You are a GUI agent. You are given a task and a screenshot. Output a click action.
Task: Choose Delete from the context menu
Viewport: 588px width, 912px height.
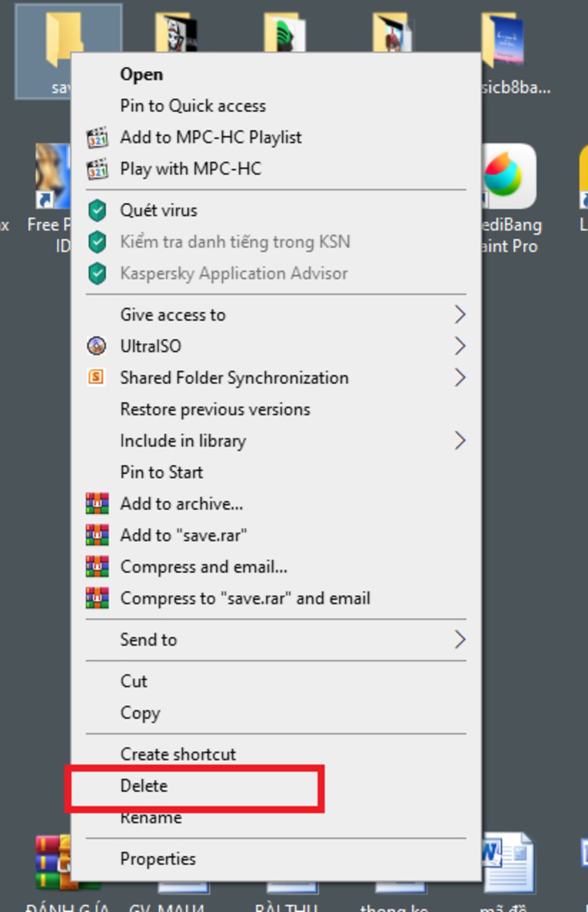[x=144, y=786]
